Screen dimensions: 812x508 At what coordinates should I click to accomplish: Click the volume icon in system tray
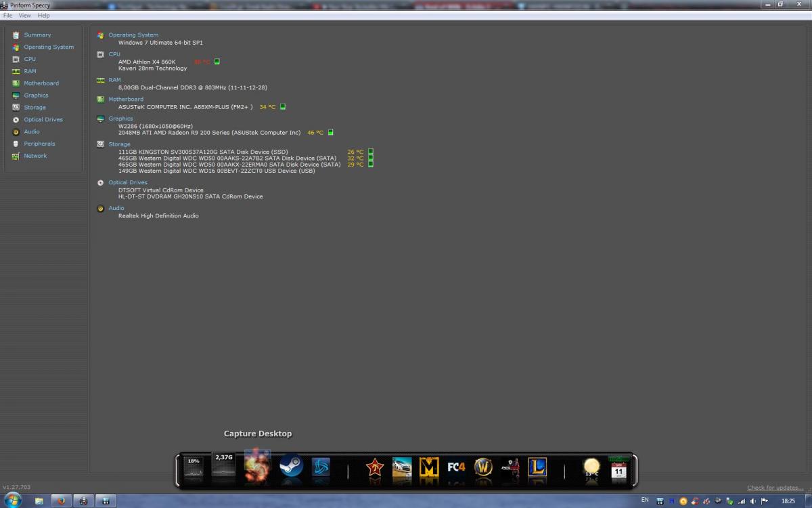point(753,501)
